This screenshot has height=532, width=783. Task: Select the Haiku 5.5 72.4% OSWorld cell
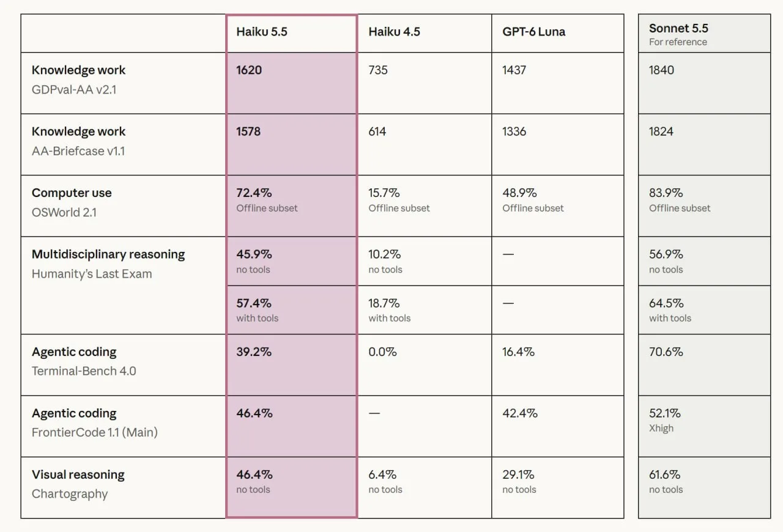click(291, 206)
